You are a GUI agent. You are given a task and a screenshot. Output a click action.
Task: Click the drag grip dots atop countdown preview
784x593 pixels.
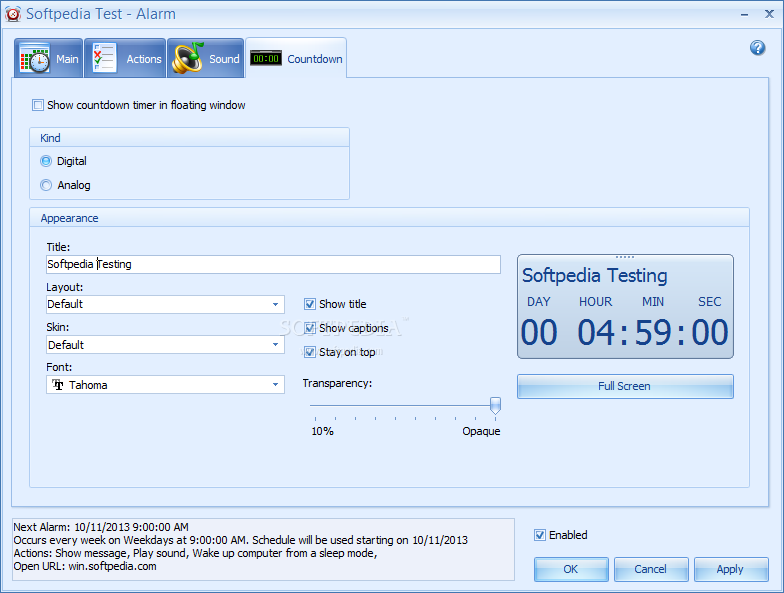tap(625, 257)
